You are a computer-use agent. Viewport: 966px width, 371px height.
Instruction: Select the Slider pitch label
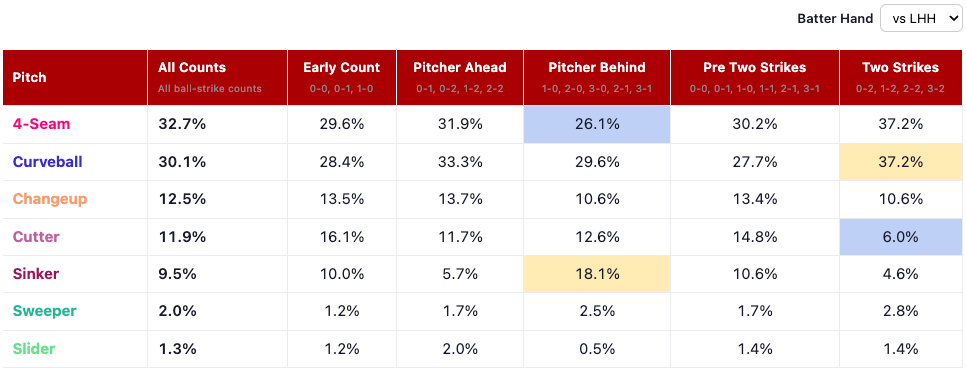pos(34,349)
